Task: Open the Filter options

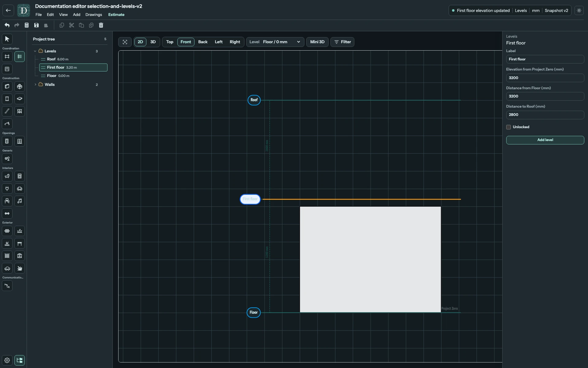Action: pos(342,42)
